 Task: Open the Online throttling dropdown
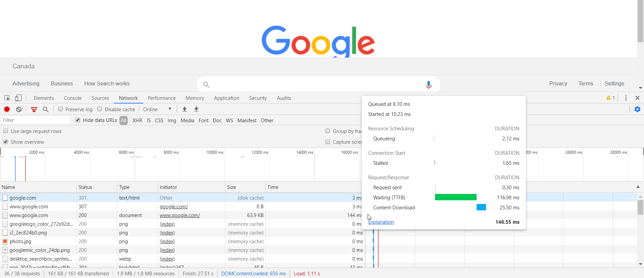coord(157,109)
